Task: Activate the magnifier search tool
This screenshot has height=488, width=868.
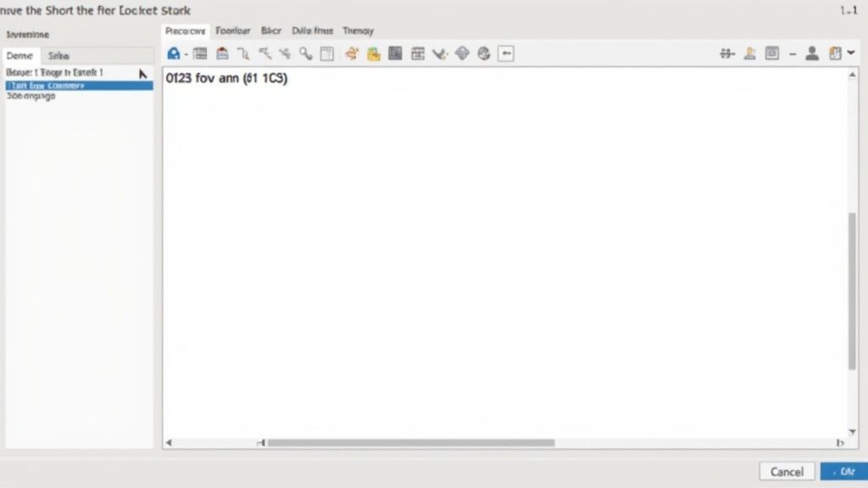Action: (x=308, y=53)
